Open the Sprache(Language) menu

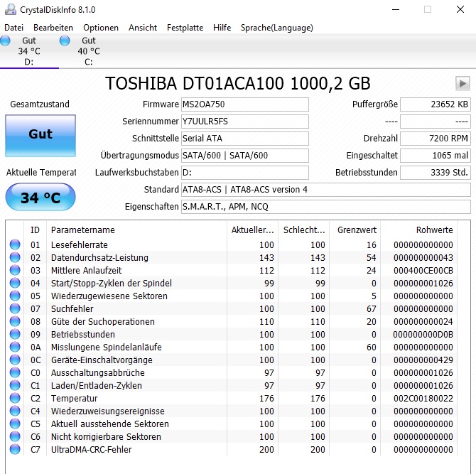tap(277, 28)
